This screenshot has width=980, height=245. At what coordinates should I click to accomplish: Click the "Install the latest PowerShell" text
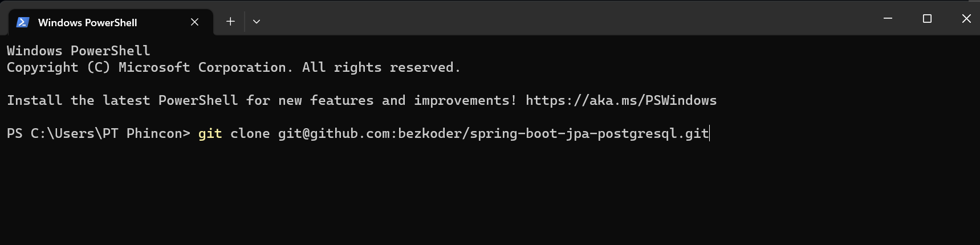click(x=122, y=101)
